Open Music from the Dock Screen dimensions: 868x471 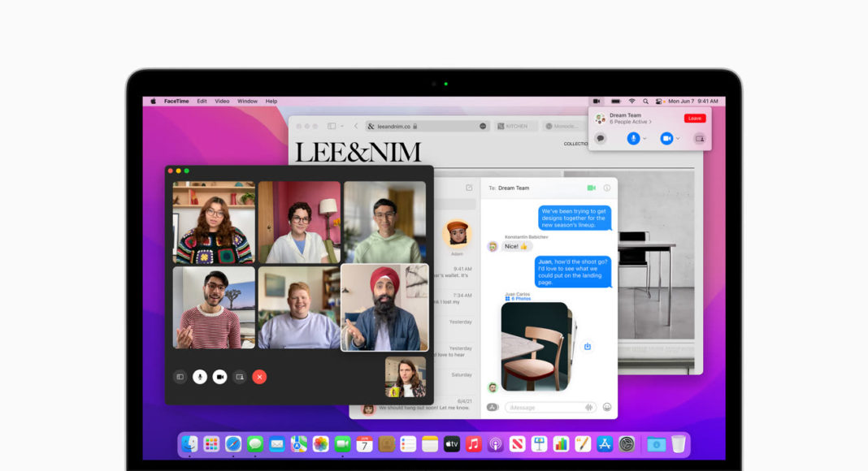pyautogui.click(x=473, y=444)
